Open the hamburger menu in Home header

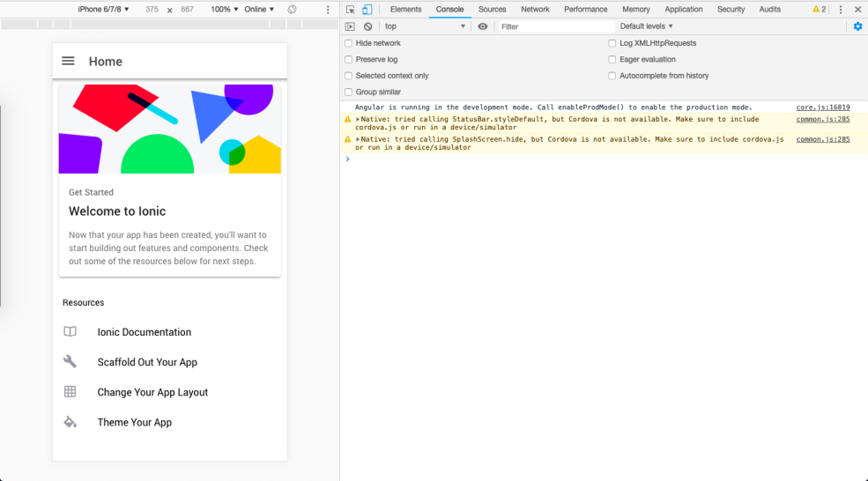pyautogui.click(x=68, y=61)
